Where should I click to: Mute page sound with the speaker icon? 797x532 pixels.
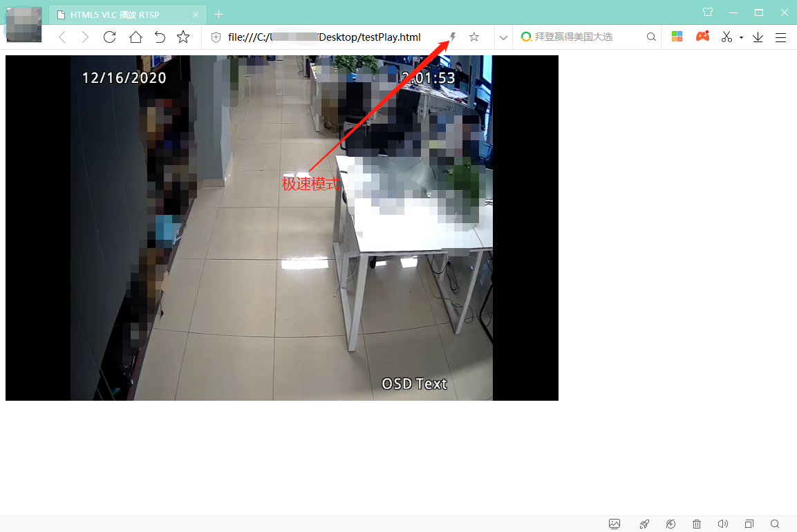coord(722,524)
